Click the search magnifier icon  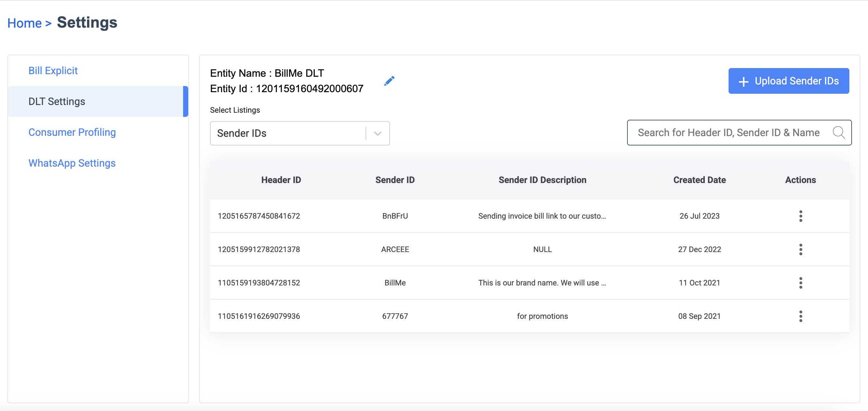tap(838, 133)
